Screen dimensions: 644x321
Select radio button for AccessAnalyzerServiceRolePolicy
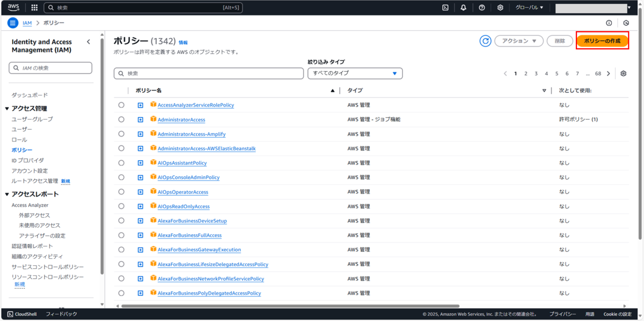pyautogui.click(x=121, y=105)
